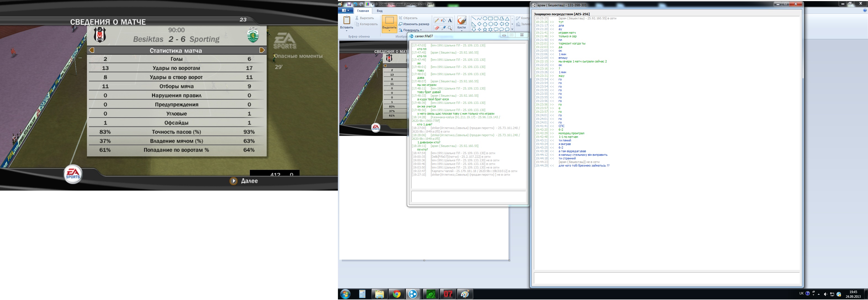Screen dimensions: 868x300
Task: Choose the Rounded rectangle shape
Action: coord(496,19)
